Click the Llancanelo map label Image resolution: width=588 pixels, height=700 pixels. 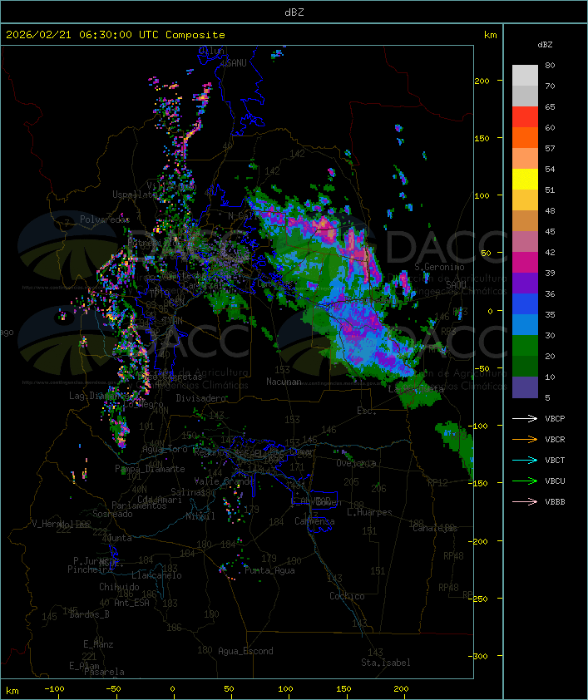[156, 575]
